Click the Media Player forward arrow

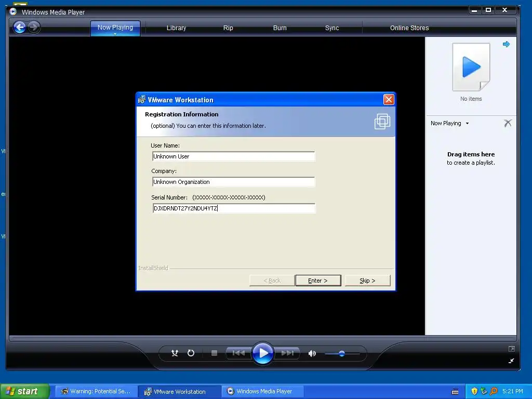34,27
